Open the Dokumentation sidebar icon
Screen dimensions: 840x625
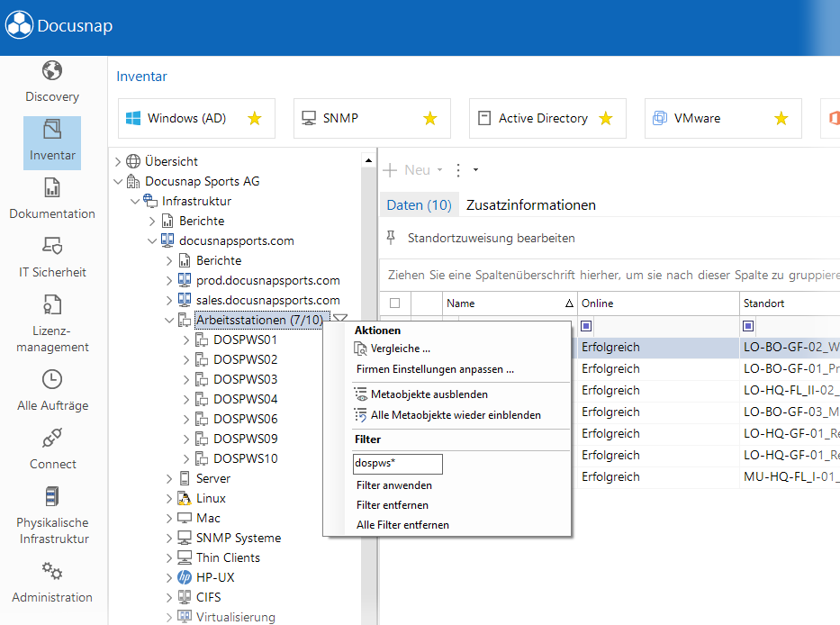[52, 187]
